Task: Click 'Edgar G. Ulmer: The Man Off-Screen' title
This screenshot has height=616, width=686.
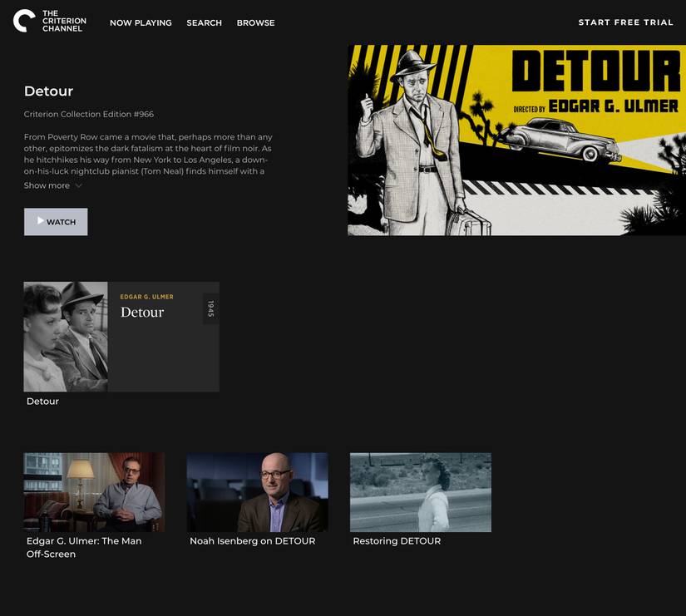Action: click(84, 547)
